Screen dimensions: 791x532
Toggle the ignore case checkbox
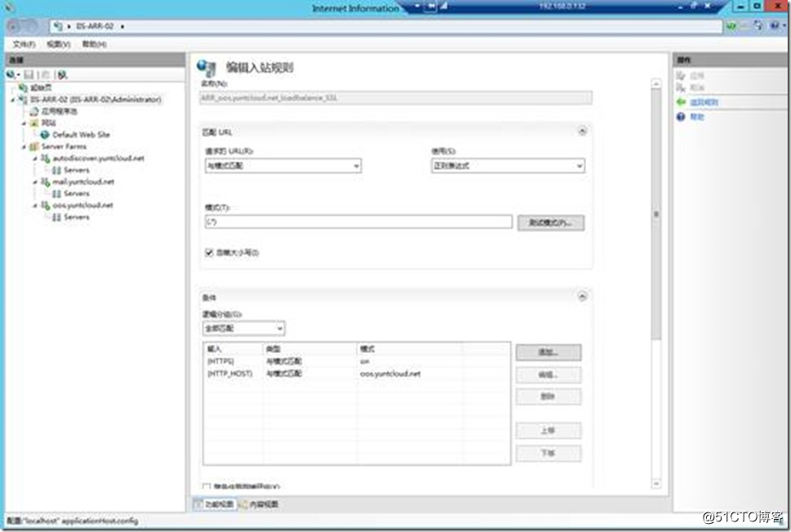[209, 253]
